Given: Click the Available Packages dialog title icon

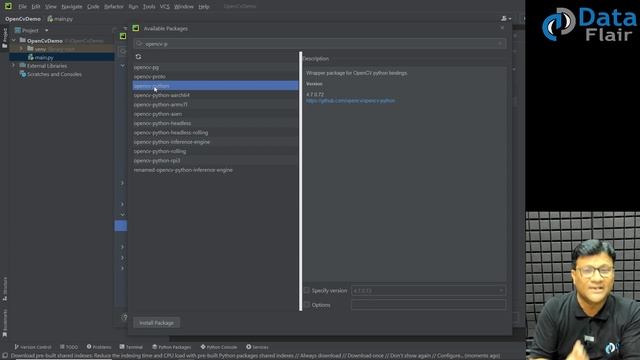Looking at the screenshot, I should click(x=136, y=28).
